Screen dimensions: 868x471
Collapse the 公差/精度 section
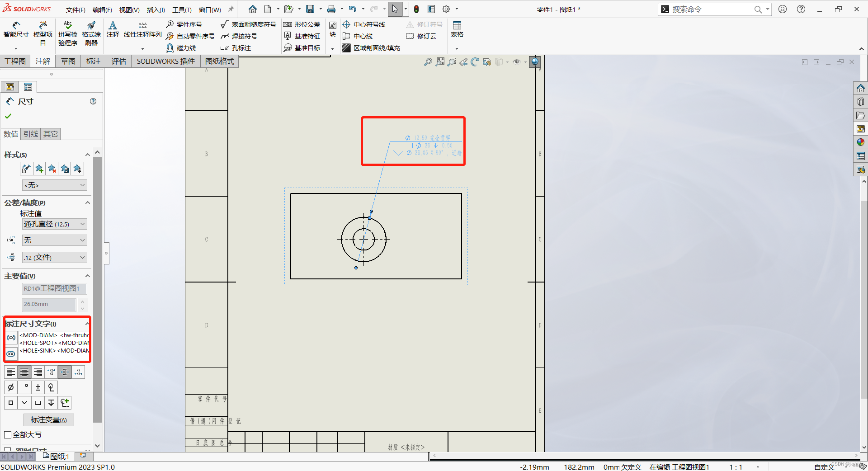coord(88,203)
